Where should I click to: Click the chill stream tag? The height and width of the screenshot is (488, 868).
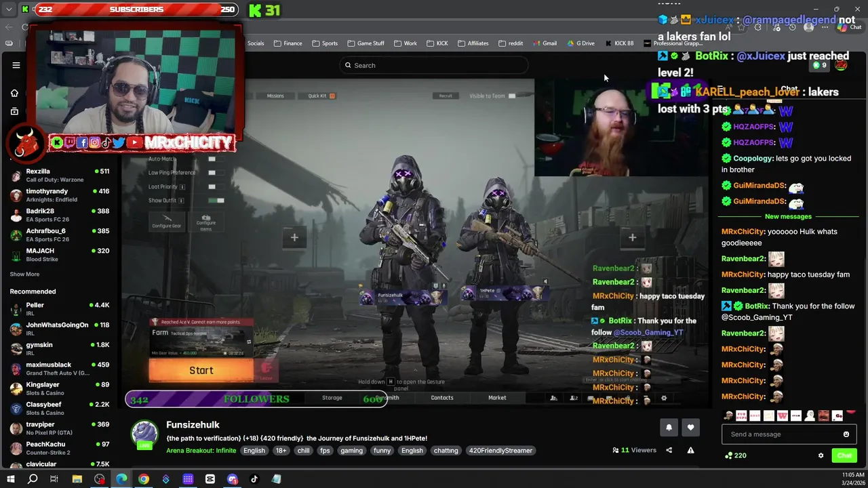[x=303, y=451]
